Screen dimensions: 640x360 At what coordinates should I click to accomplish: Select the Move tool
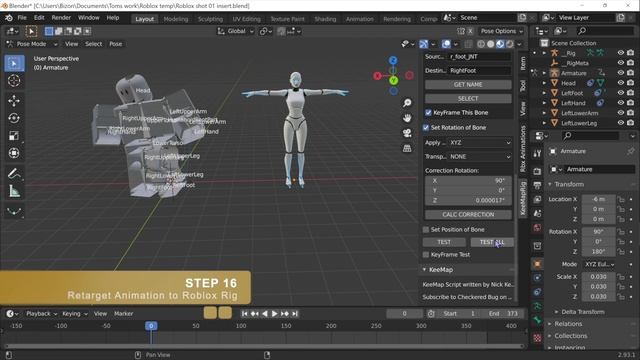pos(14,101)
